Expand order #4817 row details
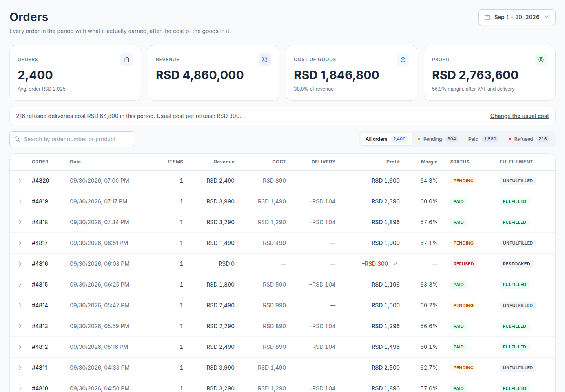Image resolution: width=565 pixels, height=392 pixels. (x=20, y=243)
